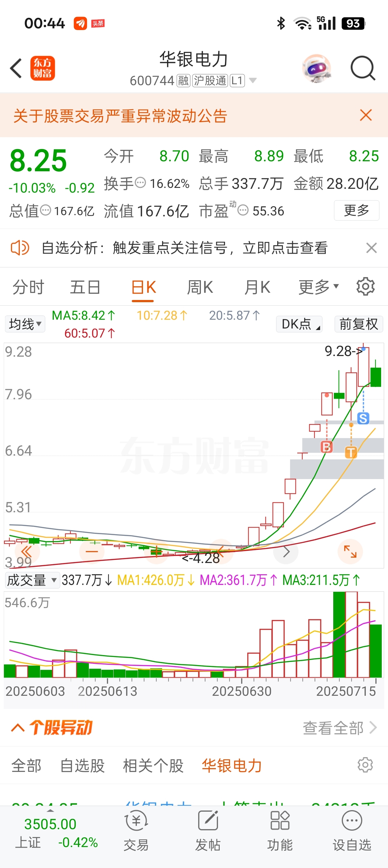Tap the 20250715 date label
Screen dimensions: 388x868
pos(346,691)
